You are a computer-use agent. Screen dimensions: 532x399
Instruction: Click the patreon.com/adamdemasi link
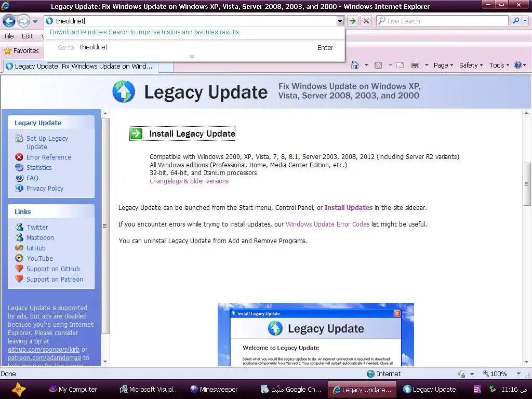45,357
